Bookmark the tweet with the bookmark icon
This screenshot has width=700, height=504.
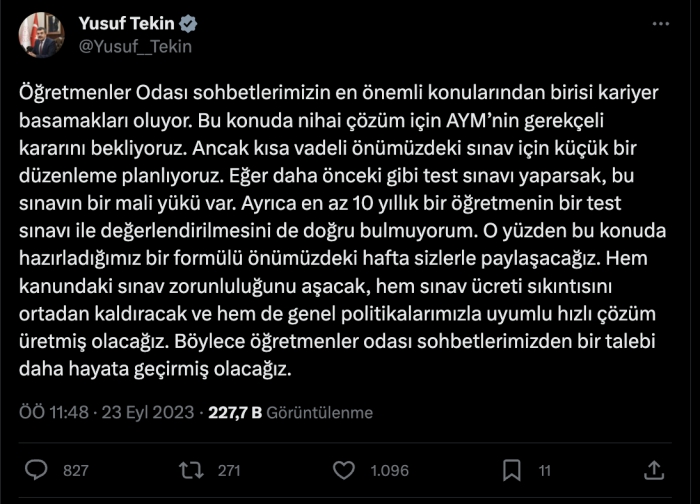click(511, 470)
